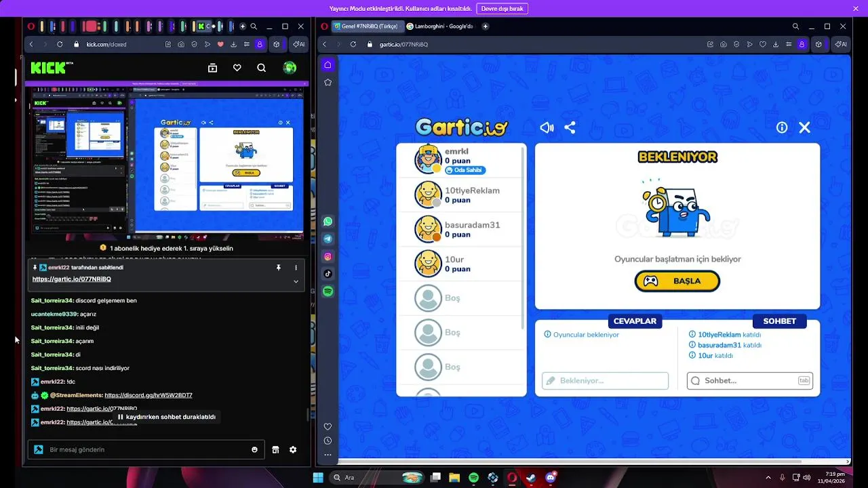Open StreamElements discord.gg link in chat
This screenshot has height=488, width=868.
coord(149,395)
